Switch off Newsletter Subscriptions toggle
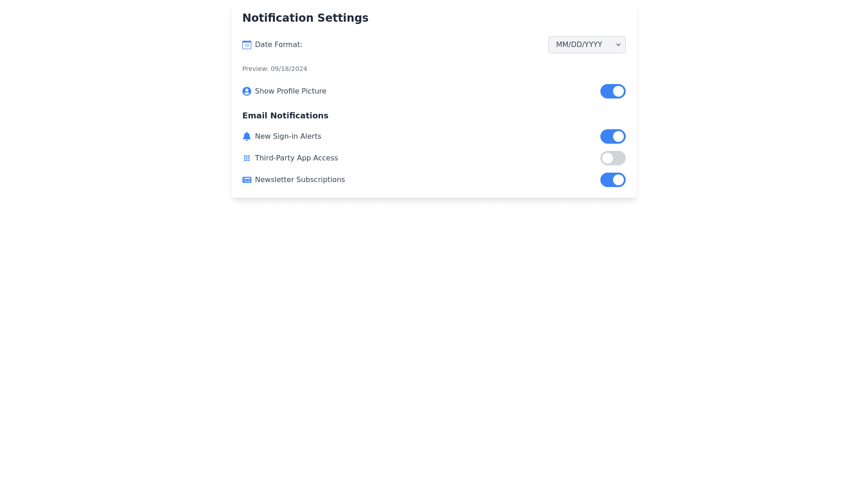Screen dimensions: 868x488 coord(613,180)
